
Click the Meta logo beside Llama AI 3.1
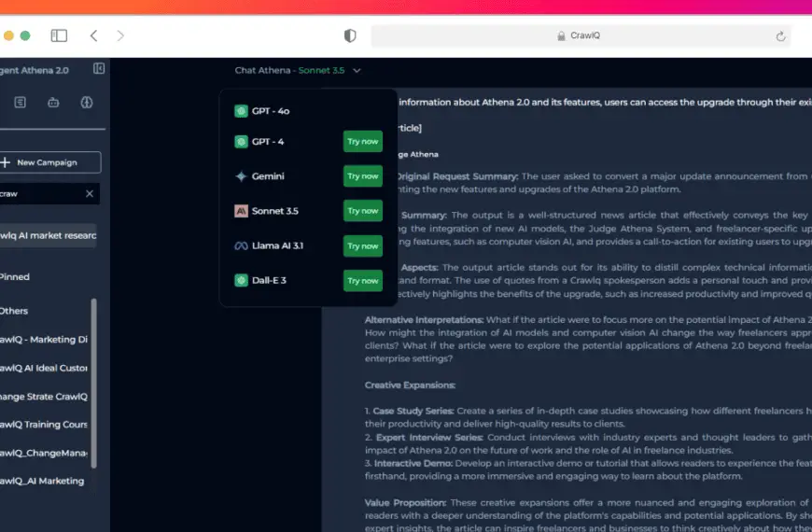tap(241, 245)
